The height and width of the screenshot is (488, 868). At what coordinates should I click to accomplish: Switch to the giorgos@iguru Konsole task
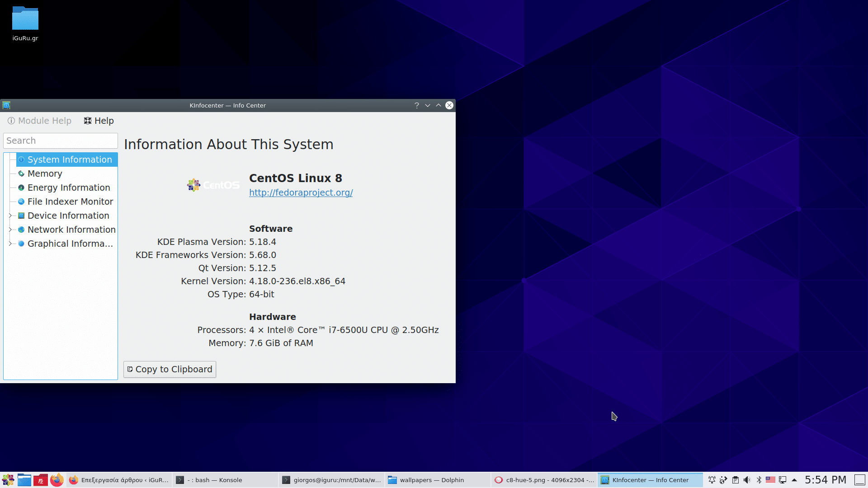pyautogui.click(x=331, y=480)
